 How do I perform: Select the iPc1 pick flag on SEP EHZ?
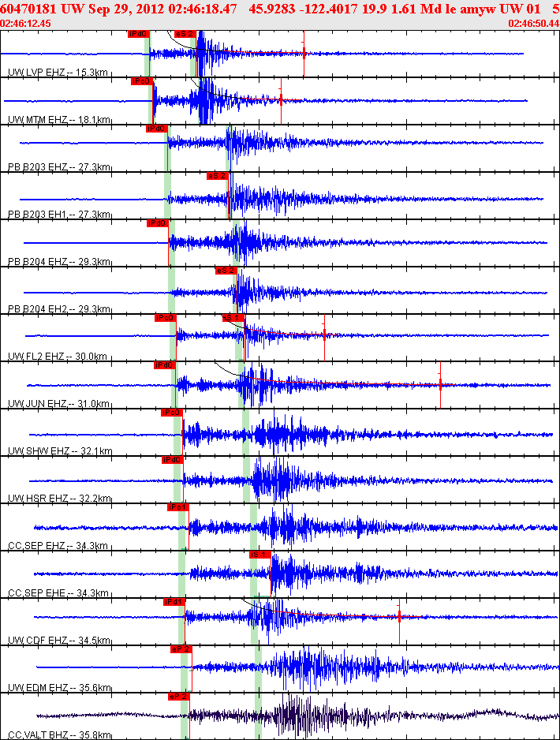pyautogui.click(x=178, y=507)
